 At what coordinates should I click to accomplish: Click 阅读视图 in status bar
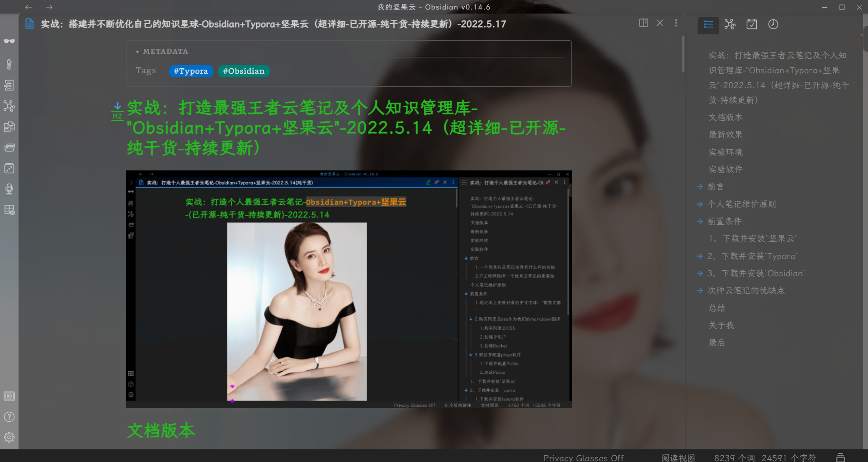pyautogui.click(x=678, y=458)
